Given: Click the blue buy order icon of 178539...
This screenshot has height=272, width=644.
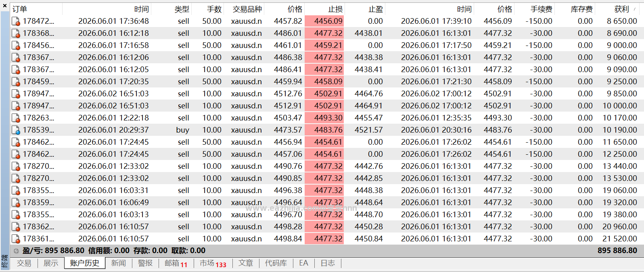Looking at the screenshot, I should click(x=16, y=130).
